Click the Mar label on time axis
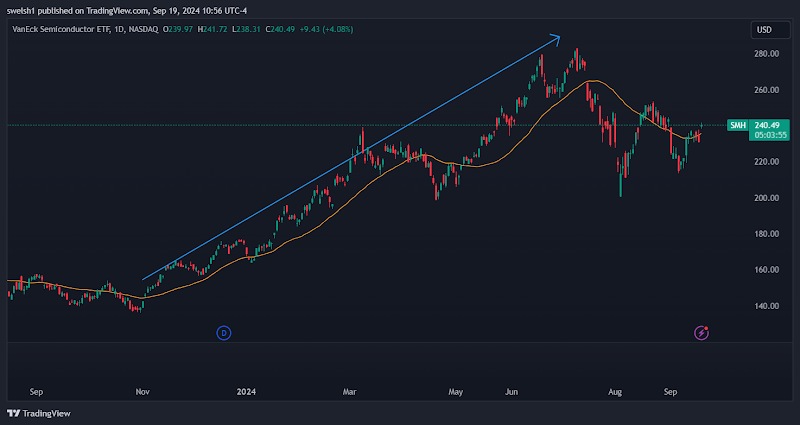Viewport: 800px width, 425px height. pyautogui.click(x=349, y=392)
